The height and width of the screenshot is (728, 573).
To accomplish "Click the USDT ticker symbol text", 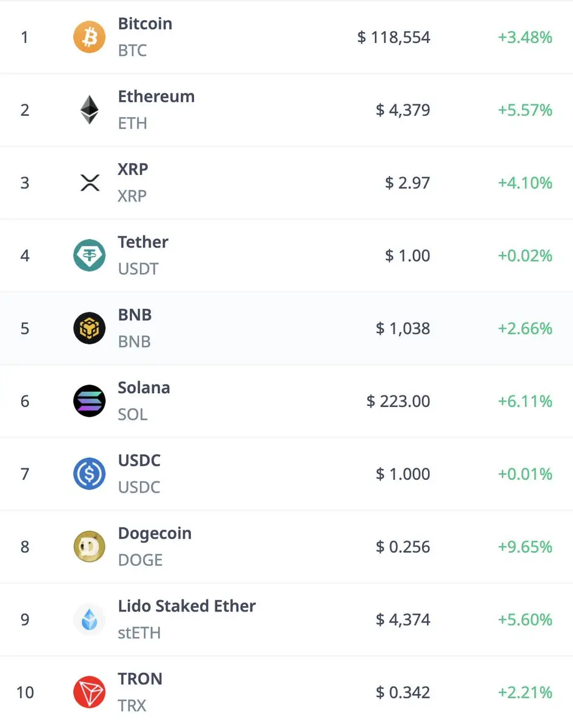I will point(138,269).
